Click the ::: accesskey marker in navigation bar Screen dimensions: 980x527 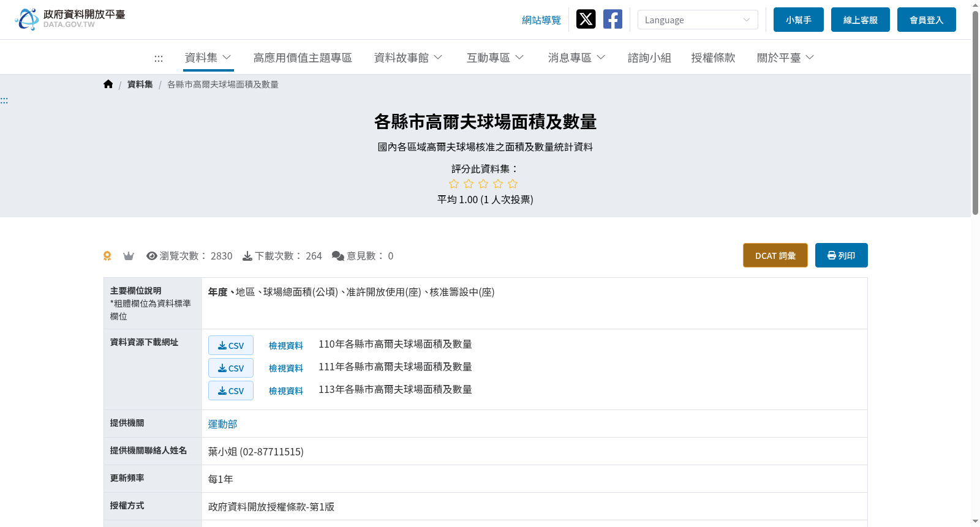click(x=159, y=59)
